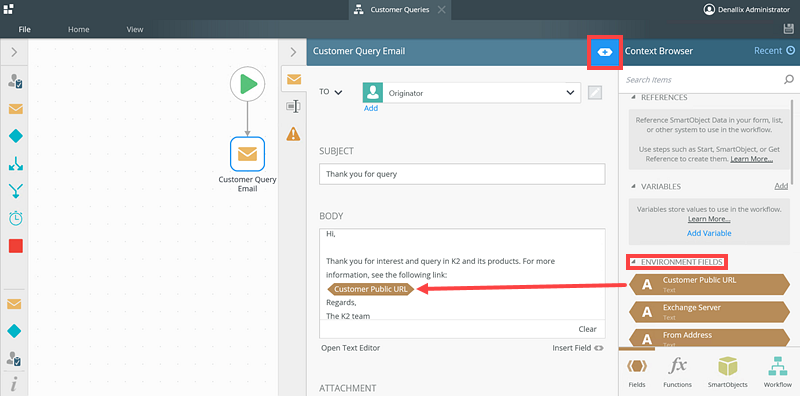Open the Functions fx category

(678, 372)
